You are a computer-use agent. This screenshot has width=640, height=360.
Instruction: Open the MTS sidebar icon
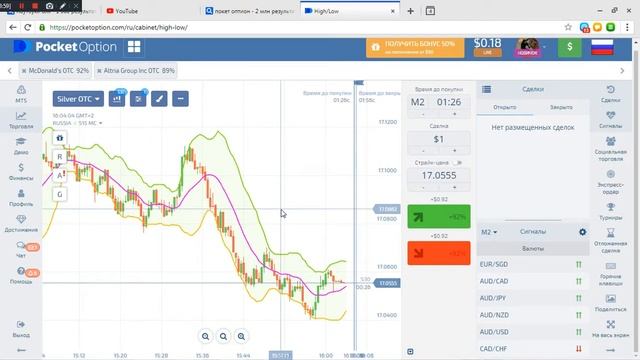[21, 94]
